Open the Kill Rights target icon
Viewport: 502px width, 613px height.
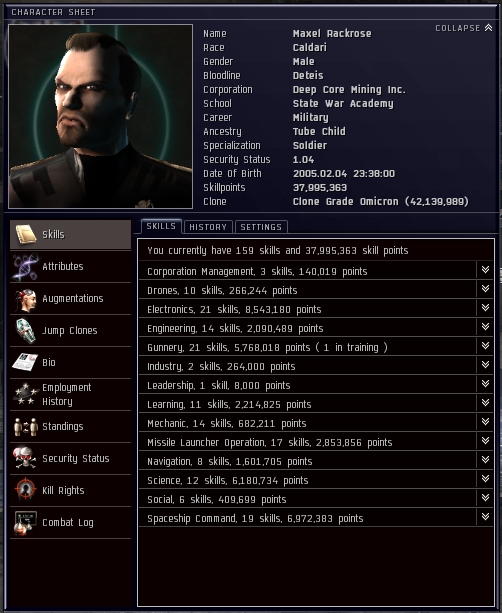(25, 490)
